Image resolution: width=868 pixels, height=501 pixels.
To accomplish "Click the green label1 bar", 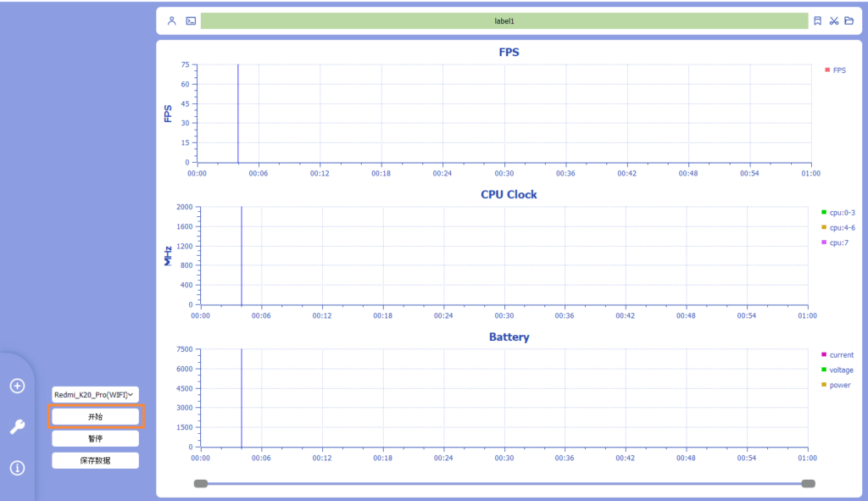I will click(504, 20).
